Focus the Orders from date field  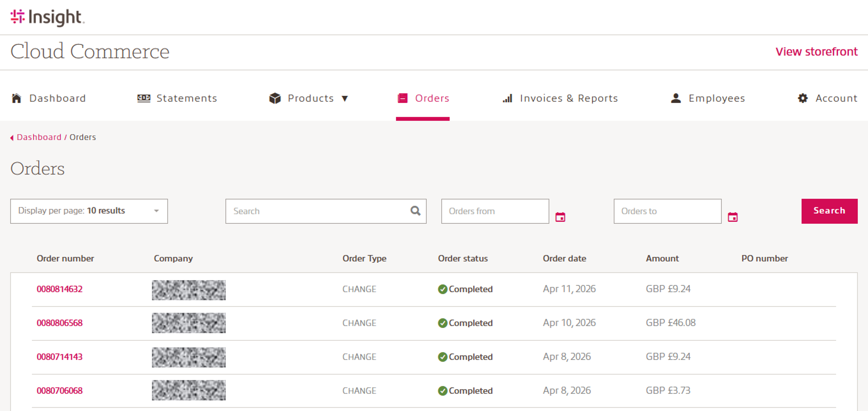[495, 211]
